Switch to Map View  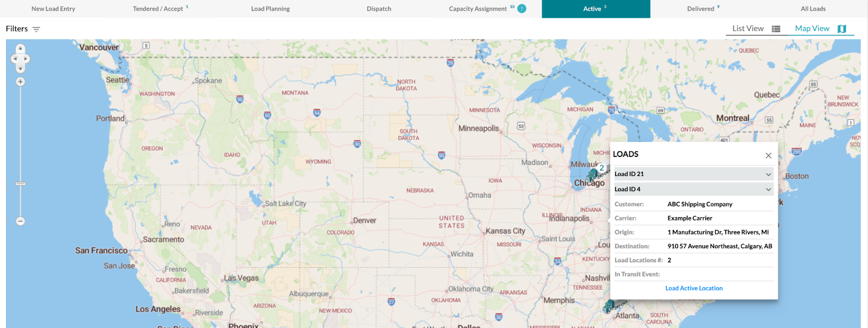click(812, 28)
